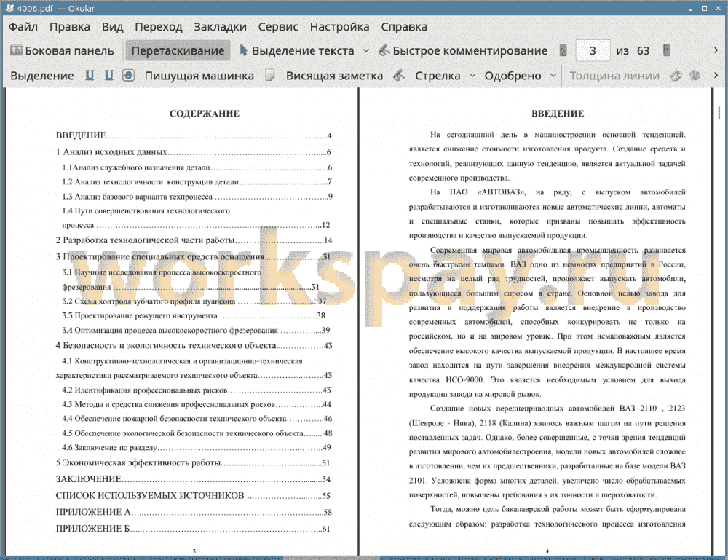The image size is (728, 560).
Task: Toggle Быстрое комментирование annotation toolbar
Action: (x=463, y=51)
